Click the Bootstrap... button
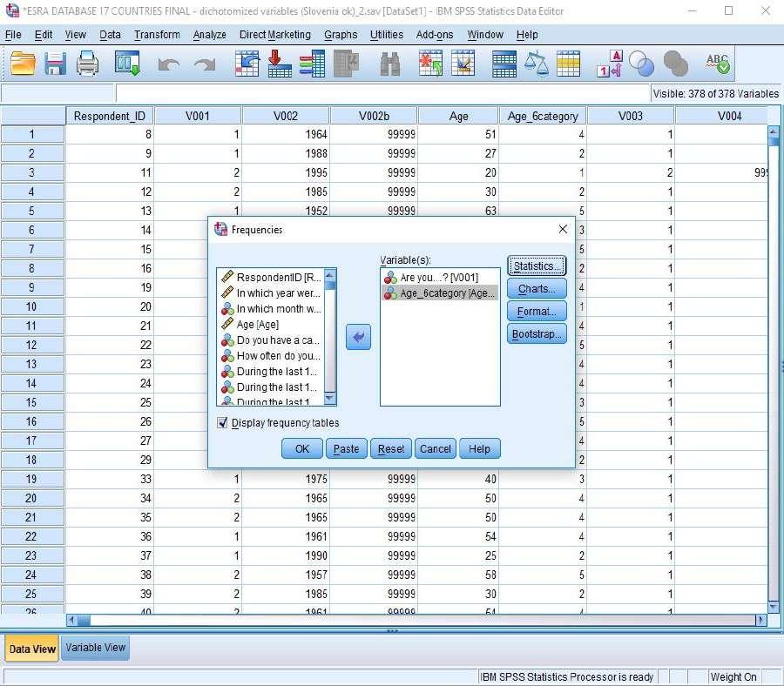The image size is (784, 686). pyautogui.click(x=537, y=333)
